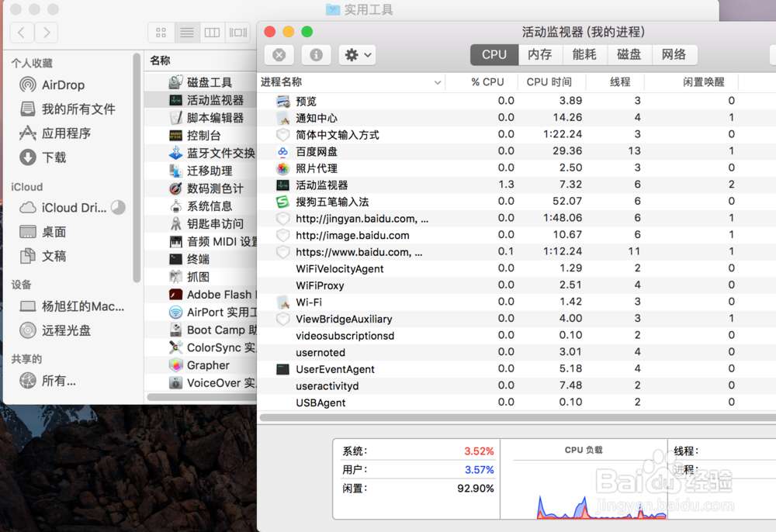This screenshot has width=776, height=532.
Task: Open 文稿 in Finder sidebar
Action: point(43,256)
